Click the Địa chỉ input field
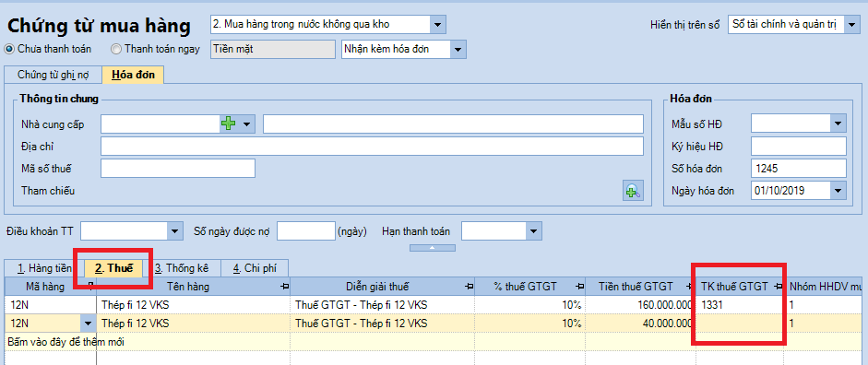 372,147
